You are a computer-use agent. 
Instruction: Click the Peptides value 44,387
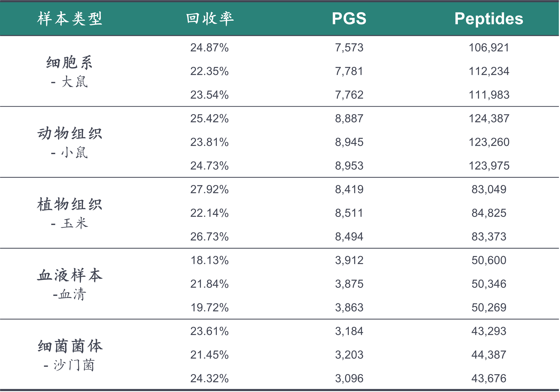489,355
